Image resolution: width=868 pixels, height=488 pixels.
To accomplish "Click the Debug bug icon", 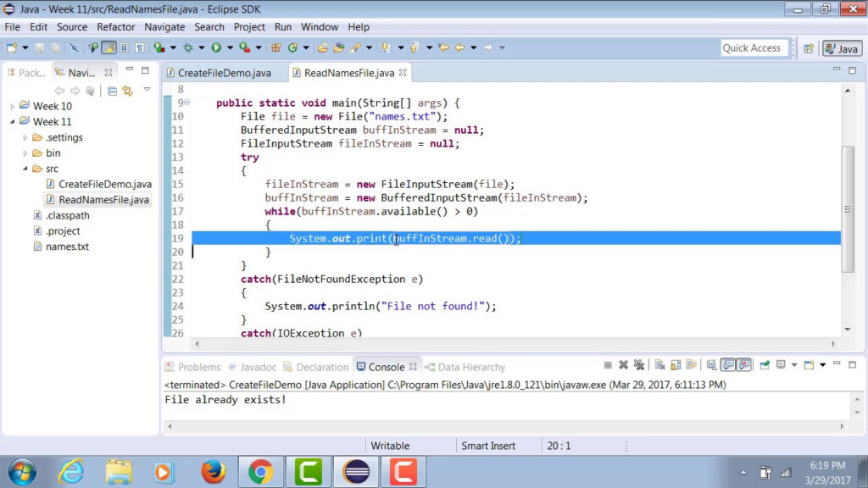I will (x=188, y=48).
